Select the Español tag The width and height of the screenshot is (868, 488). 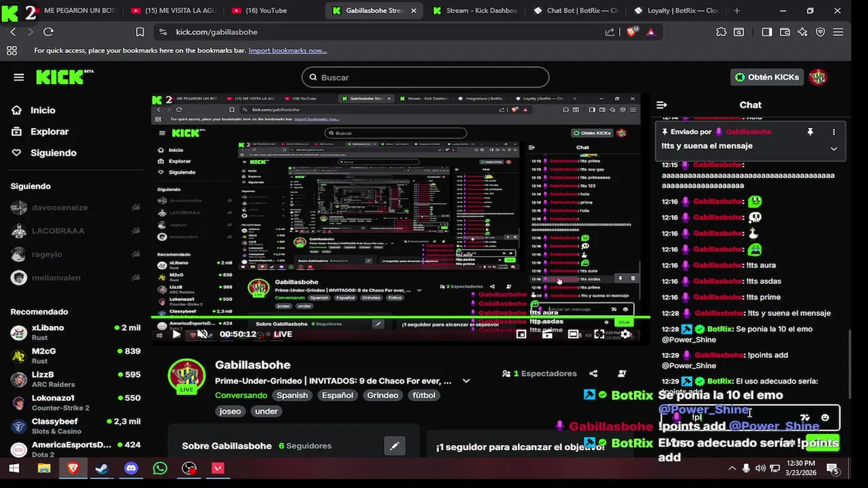click(336, 395)
